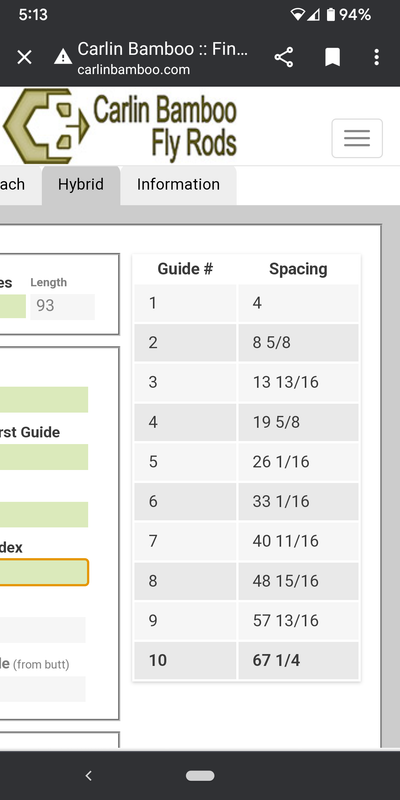Tap the Android back arrow

tap(89, 776)
